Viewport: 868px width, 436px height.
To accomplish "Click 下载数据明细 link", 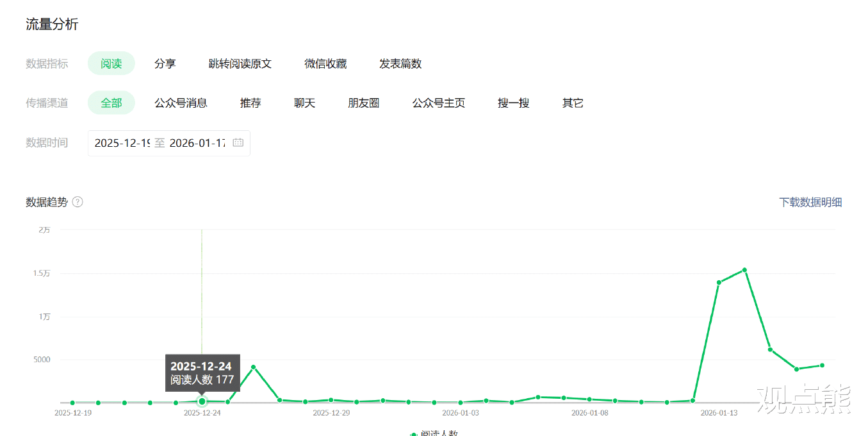I will 810,202.
